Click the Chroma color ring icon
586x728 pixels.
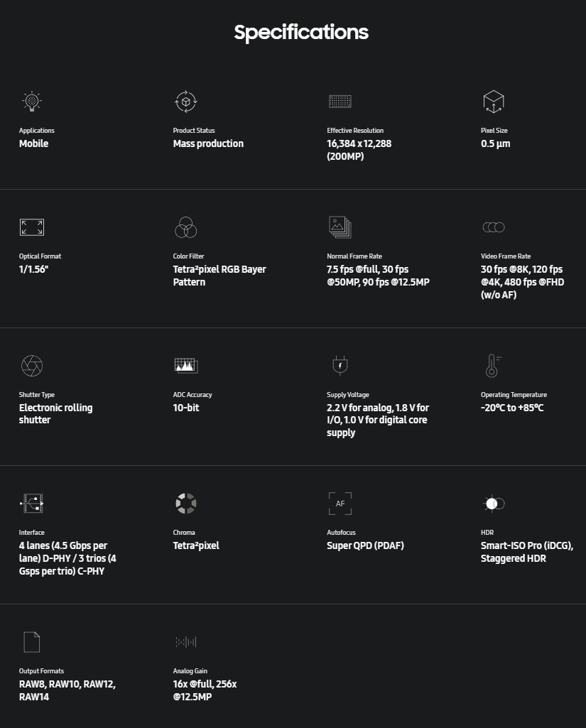[x=185, y=504]
